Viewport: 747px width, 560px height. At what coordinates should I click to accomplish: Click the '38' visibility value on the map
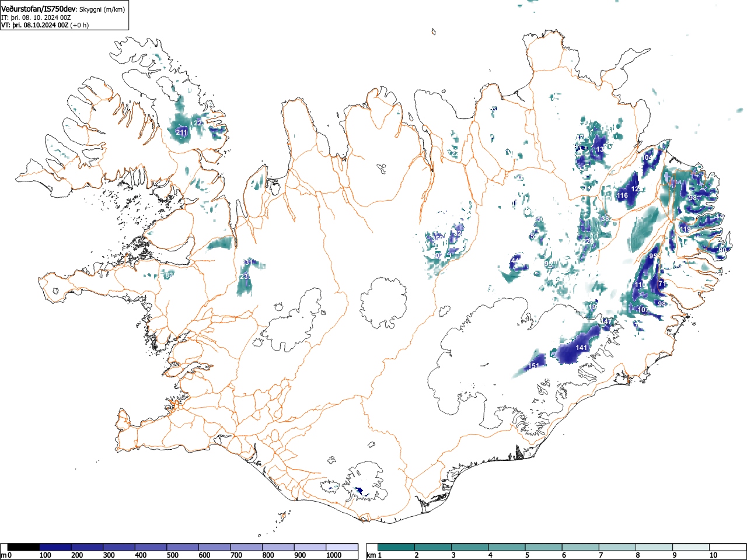coord(605,219)
